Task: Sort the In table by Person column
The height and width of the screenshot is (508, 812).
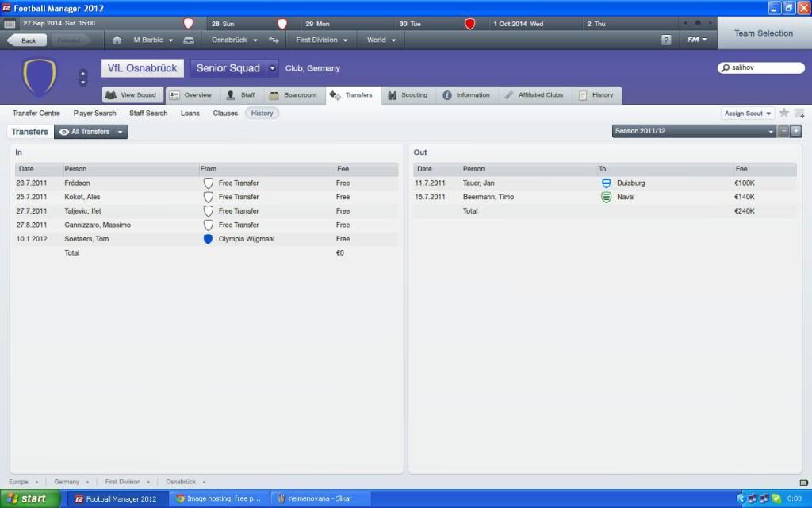Action: coord(131,169)
